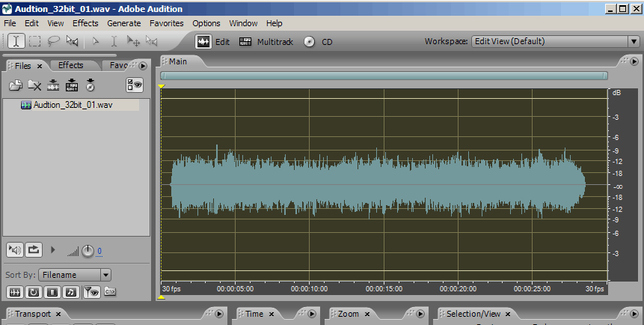Switch to the Effects tab
The image size is (644, 325).
coord(70,65)
